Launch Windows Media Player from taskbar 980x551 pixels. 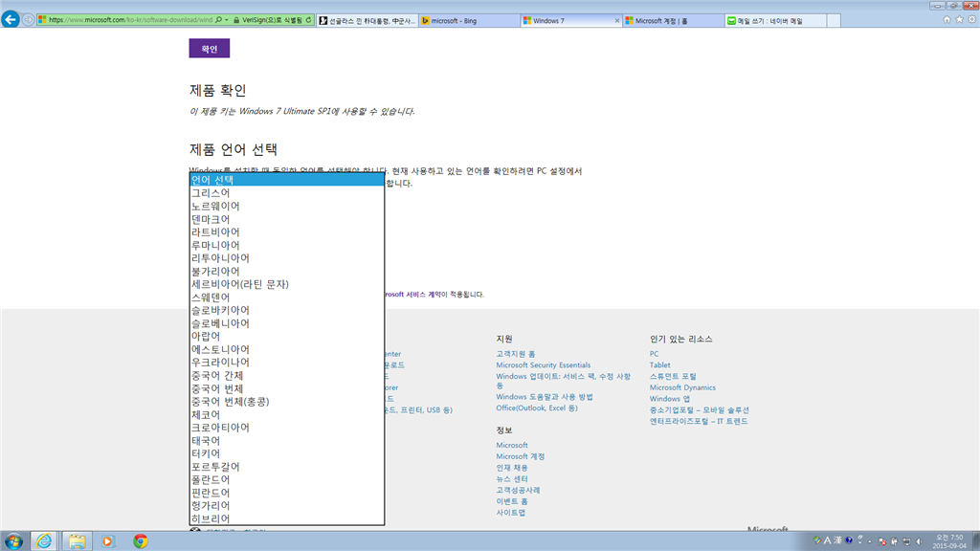pos(107,541)
